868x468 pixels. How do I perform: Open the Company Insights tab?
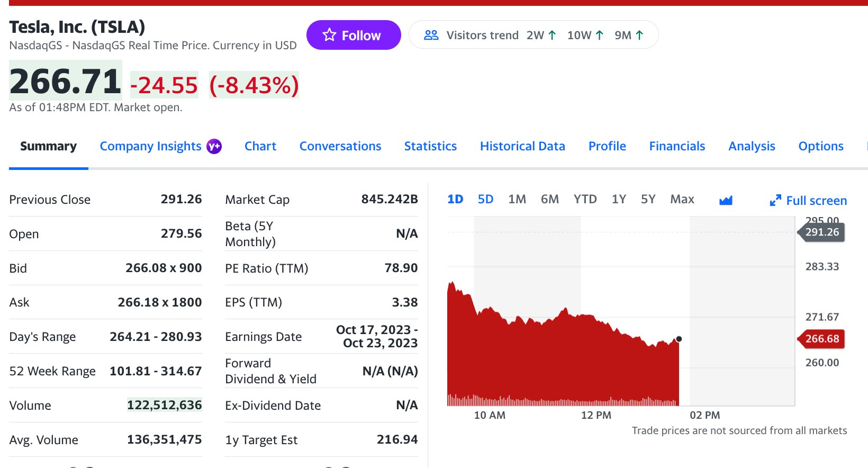150,146
